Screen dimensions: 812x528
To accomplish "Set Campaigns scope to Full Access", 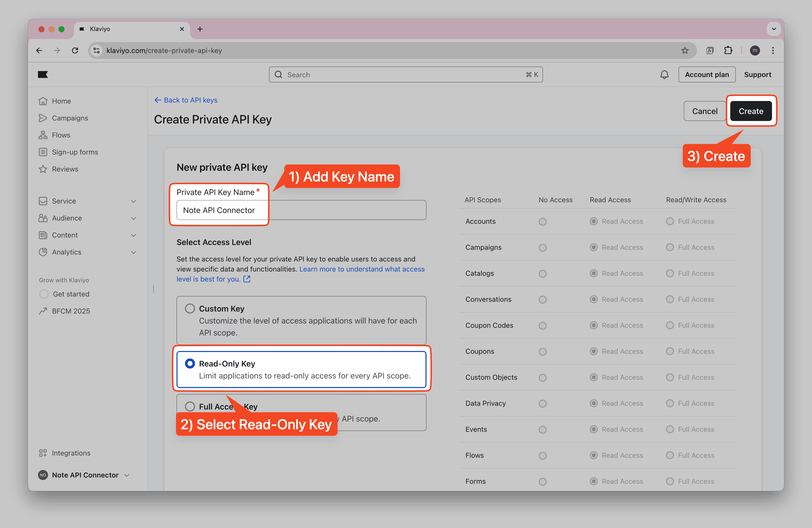I will coord(670,247).
